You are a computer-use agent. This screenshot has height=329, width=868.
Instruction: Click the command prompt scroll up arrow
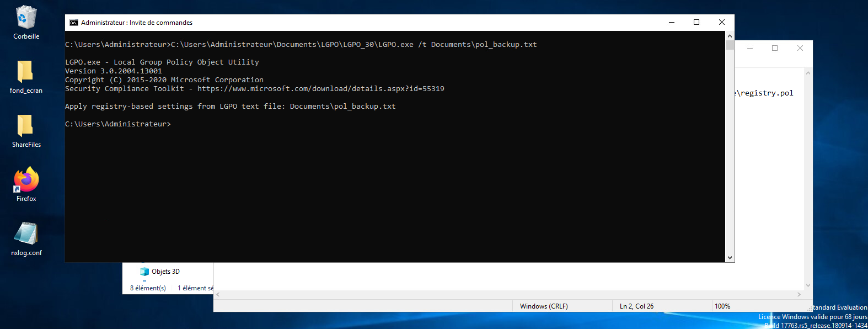[730, 36]
